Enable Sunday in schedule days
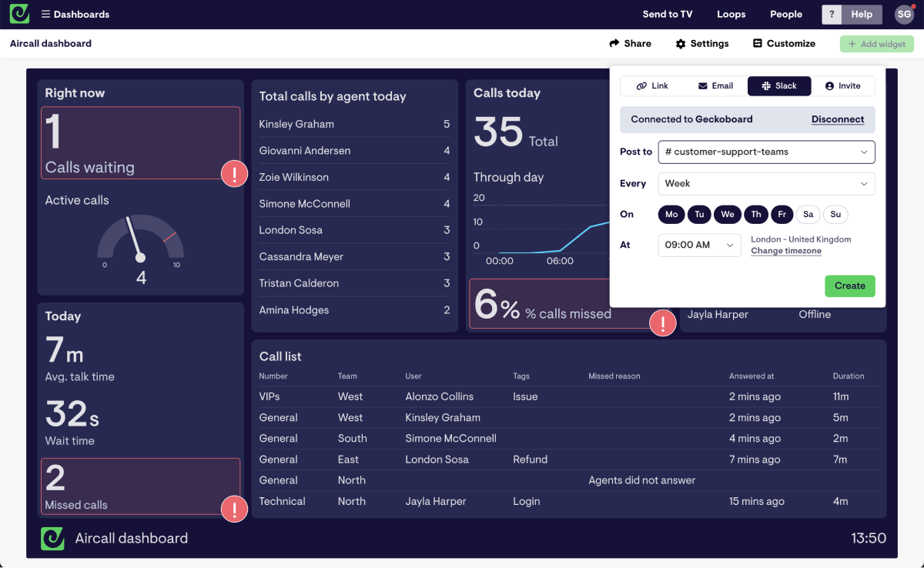924x568 pixels. pyautogui.click(x=835, y=215)
